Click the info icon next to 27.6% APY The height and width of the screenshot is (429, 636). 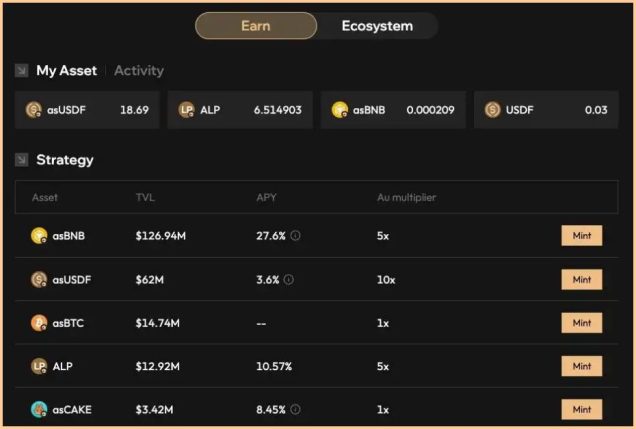pos(296,236)
